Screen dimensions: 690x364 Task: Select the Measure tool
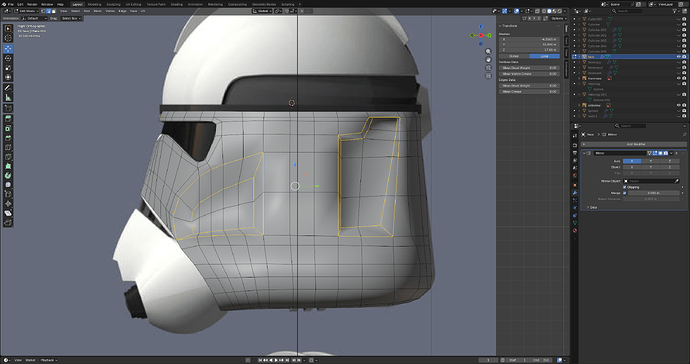(x=8, y=97)
